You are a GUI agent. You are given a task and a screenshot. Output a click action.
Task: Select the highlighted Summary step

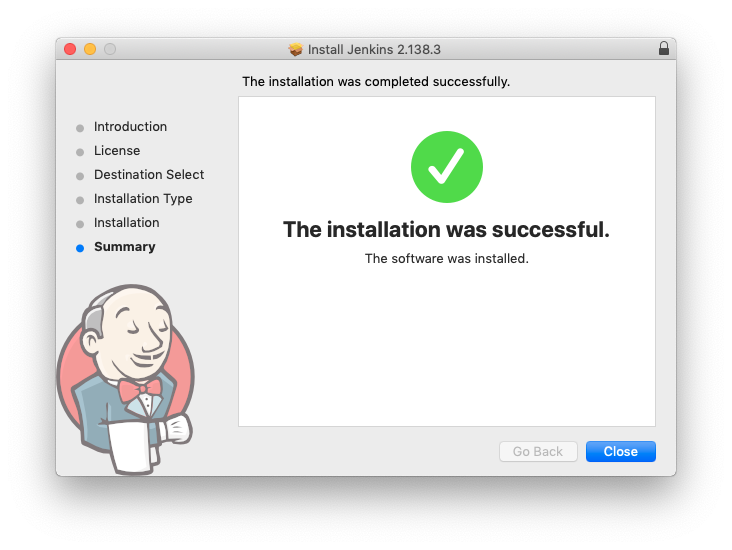125,247
